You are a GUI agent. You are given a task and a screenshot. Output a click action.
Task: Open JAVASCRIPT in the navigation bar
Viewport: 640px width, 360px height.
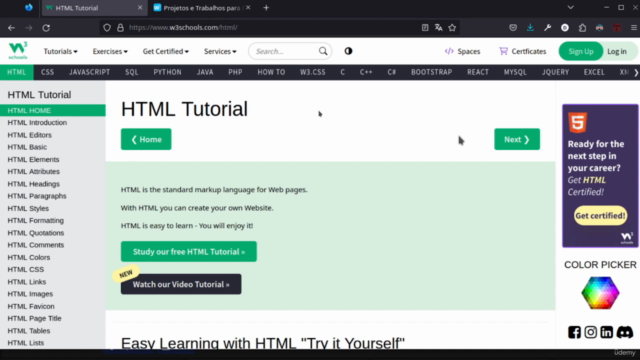[89, 72]
